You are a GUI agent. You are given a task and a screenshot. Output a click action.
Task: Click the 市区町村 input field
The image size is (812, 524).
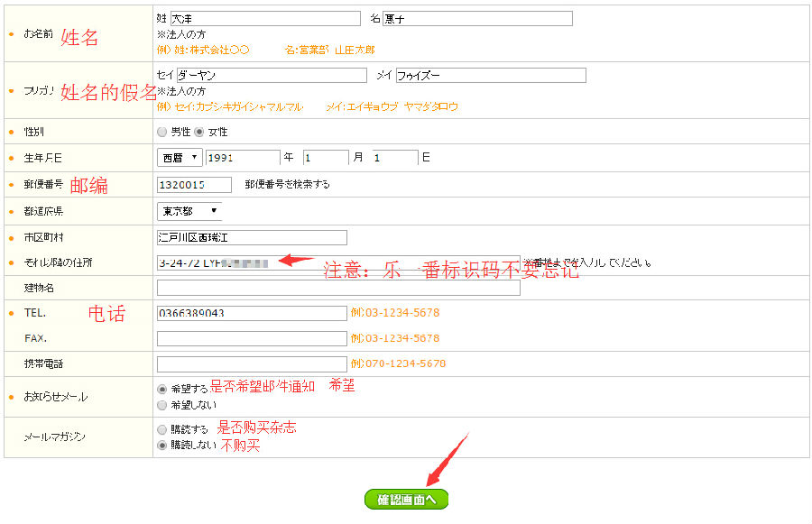pyautogui.click(x=252, y=237)
